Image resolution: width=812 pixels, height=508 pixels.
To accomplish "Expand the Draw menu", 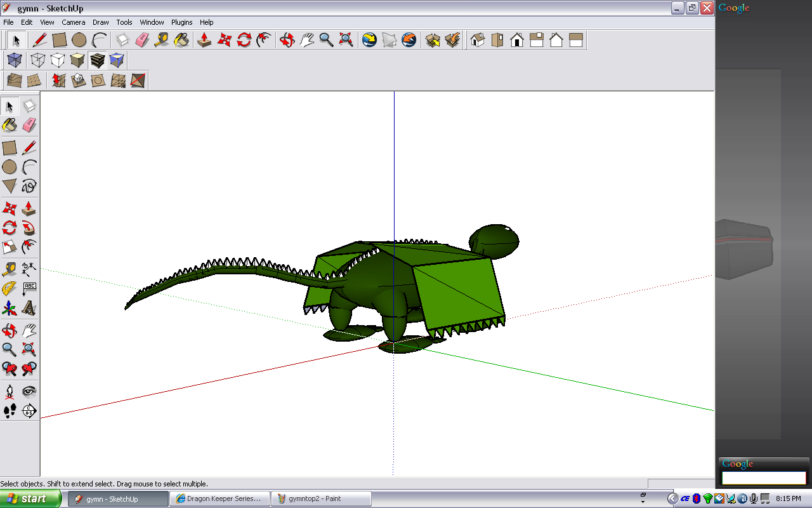I will [101, 22].
